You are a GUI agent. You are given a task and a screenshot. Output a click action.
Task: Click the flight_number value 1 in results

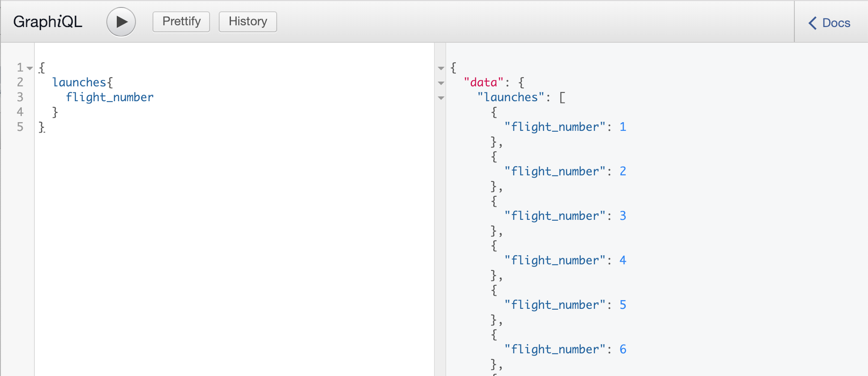click(623, 127)
